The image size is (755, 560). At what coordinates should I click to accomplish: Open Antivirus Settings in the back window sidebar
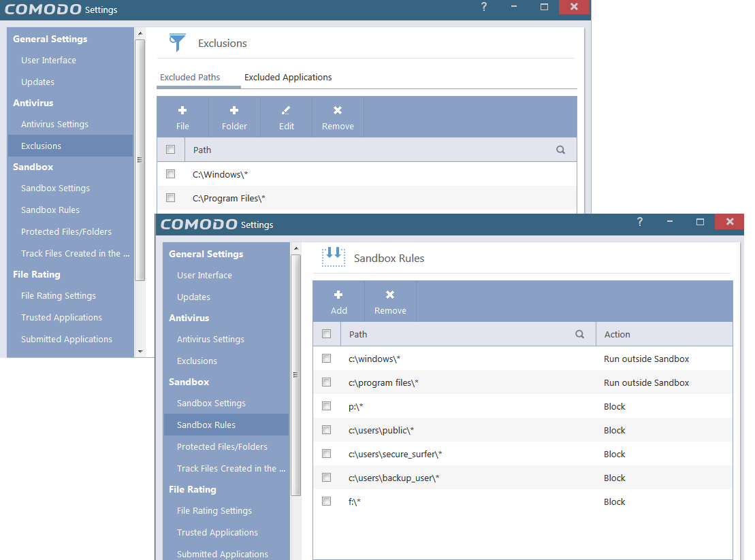[55, 124]
